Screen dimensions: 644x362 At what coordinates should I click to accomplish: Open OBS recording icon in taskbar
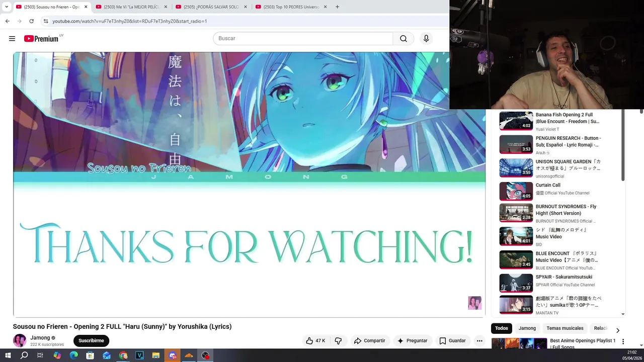point(205,355)
